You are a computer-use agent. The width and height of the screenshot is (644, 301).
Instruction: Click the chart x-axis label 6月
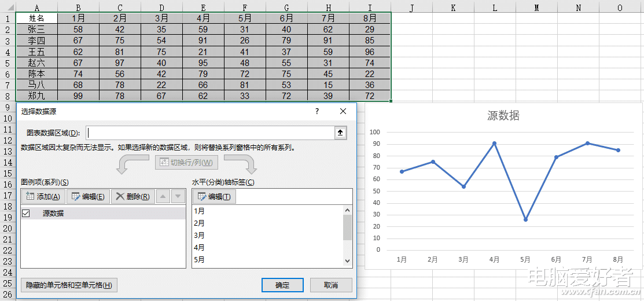(556, 259)
